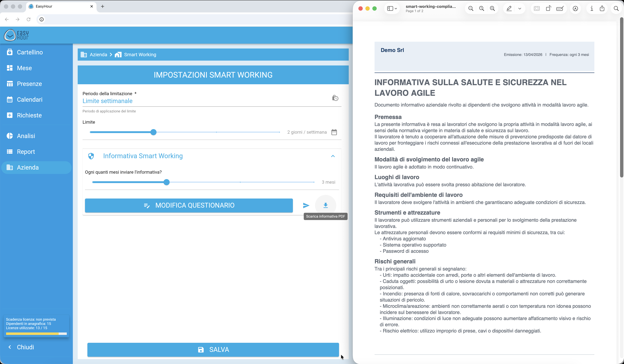Collapse the Informativa Smart Working section
Image resolution: width=624 pixels, height=364 pixels.
point(333,156)
